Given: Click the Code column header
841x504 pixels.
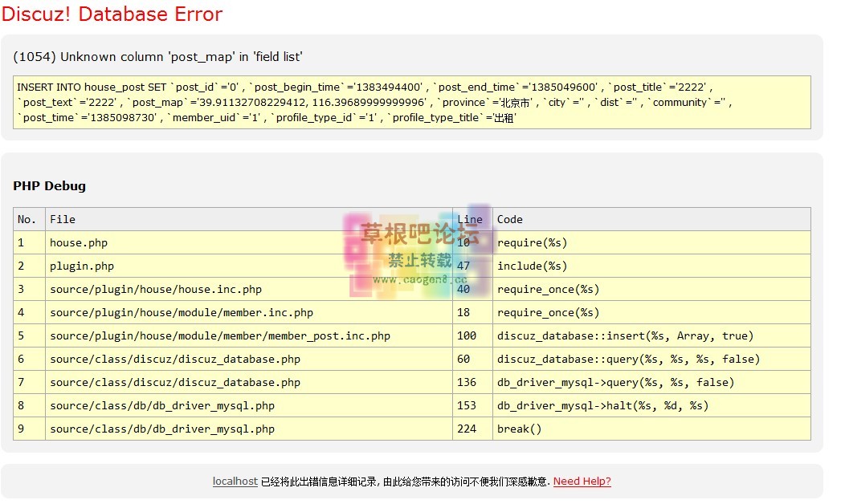Looking at the screenshot, I should (x=509, y=219).
